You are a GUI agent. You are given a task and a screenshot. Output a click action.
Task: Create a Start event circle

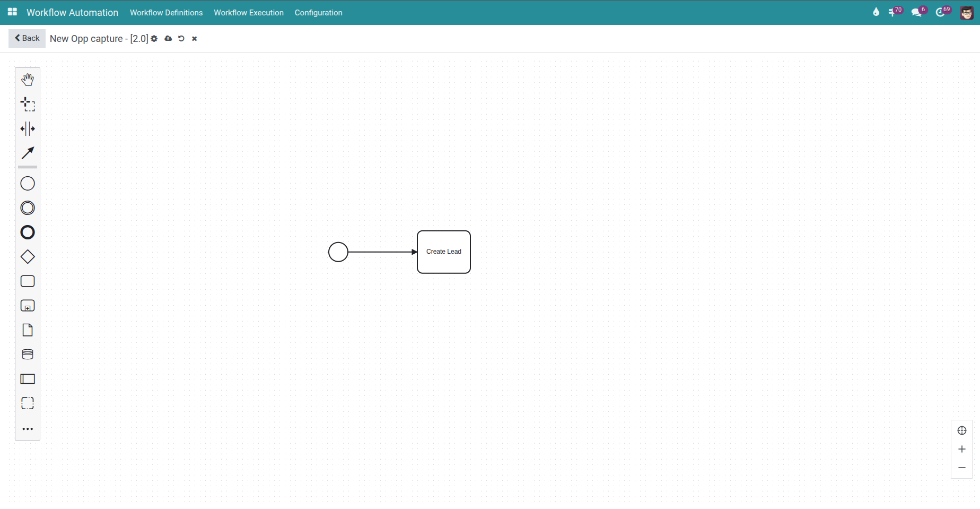coord(27,183)
